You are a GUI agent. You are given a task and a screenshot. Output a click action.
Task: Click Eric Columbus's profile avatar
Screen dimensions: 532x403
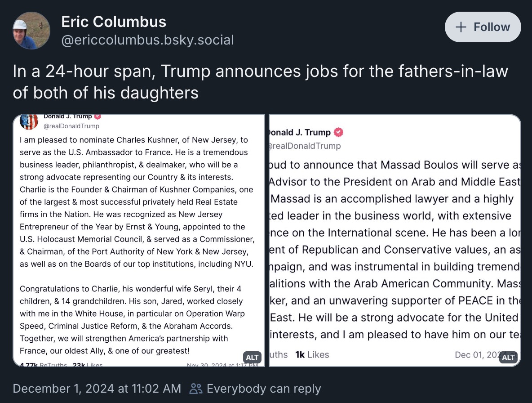click(x=31, y=31)
